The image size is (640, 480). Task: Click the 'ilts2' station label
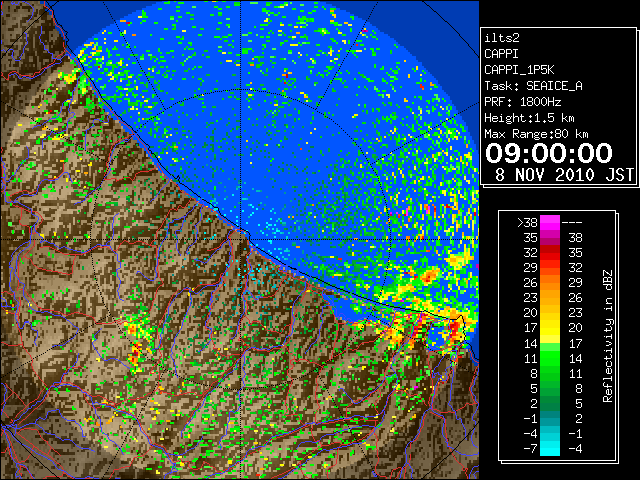pyautogui.click(x=502, y=38)
